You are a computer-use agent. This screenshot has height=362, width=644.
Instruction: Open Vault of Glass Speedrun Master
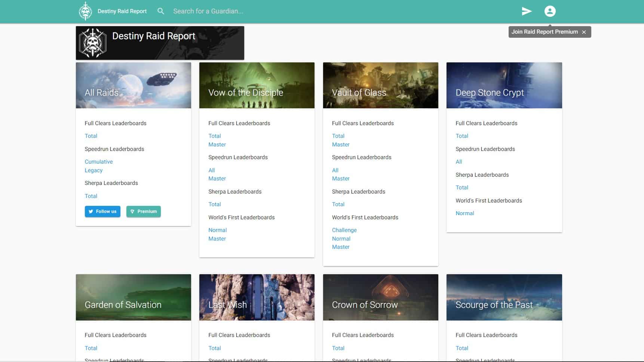click(x=341, y=179)
